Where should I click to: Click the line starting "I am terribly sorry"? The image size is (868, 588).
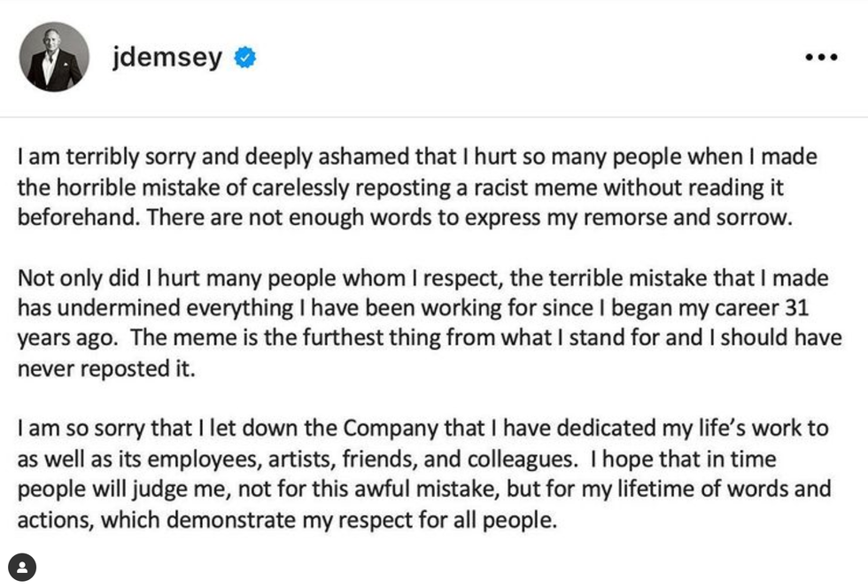[x=416, y=158]
